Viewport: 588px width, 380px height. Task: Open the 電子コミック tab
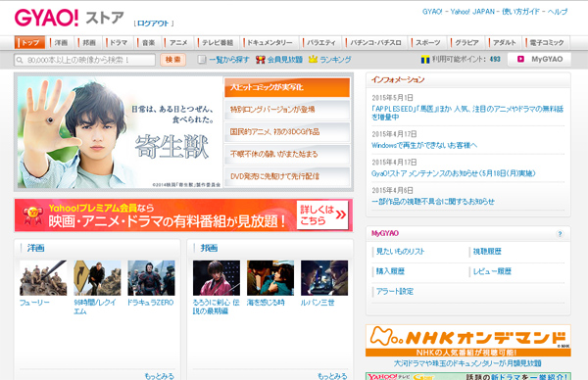click(x=547, y=43)
